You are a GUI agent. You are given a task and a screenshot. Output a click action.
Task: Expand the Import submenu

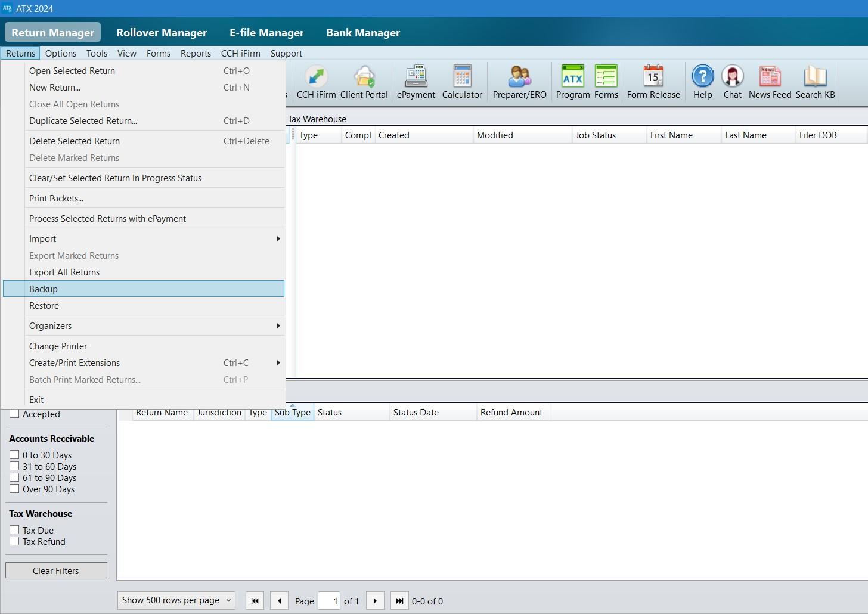[x=144, y=238]
